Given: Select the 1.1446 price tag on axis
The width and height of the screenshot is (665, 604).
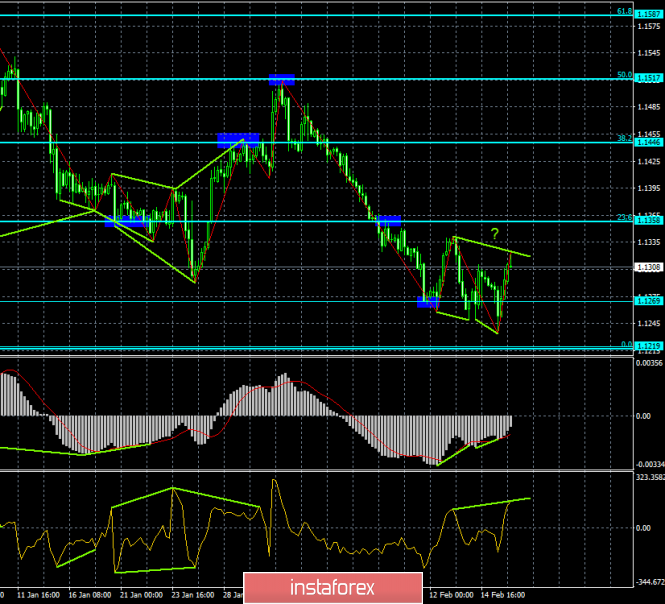Looking at the screenshot, I should tap(649, 143).
